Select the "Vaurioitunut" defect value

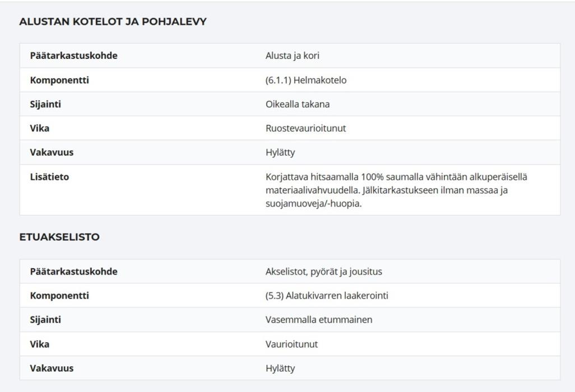point(291,344)
